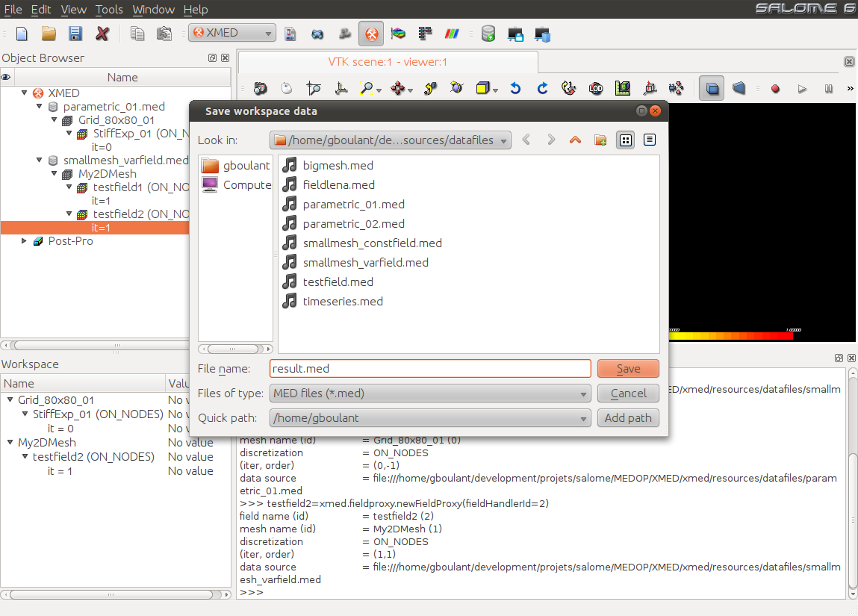Image resolution: width=858 pixels, height=616 pixels.
Task: Navigate to parent directory with up arrow
Action: click(x=575, y=140)
